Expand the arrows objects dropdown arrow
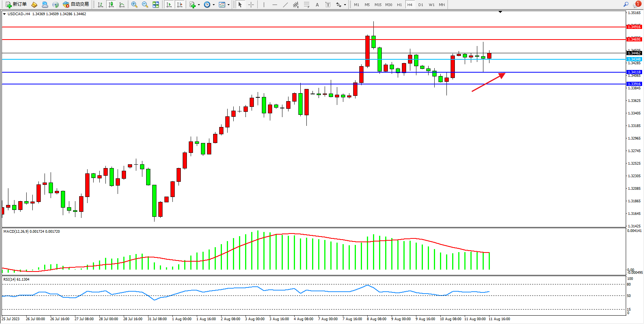The width and height of the screenshot is (644, 324). 345,5
